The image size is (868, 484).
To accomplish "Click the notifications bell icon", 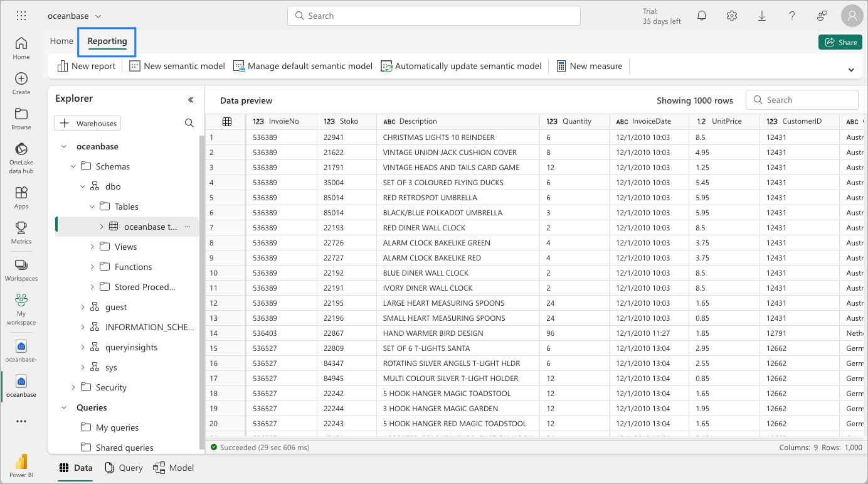I will 702,16.
